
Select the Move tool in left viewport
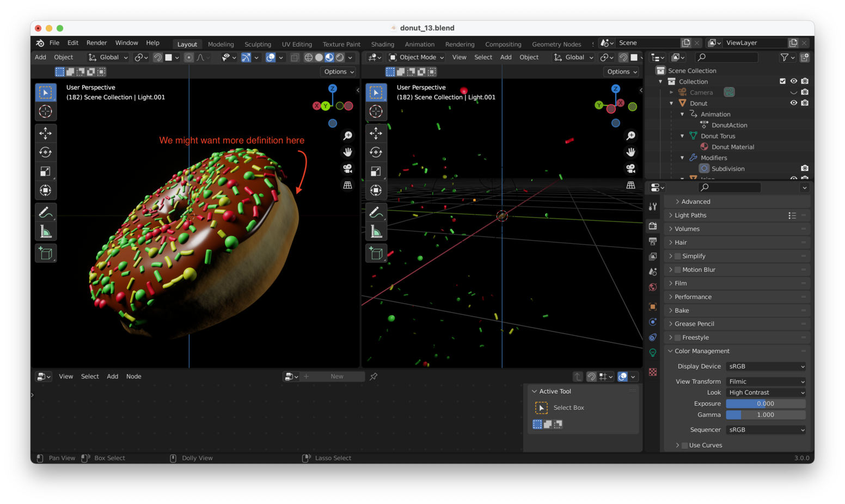point(46,133)
